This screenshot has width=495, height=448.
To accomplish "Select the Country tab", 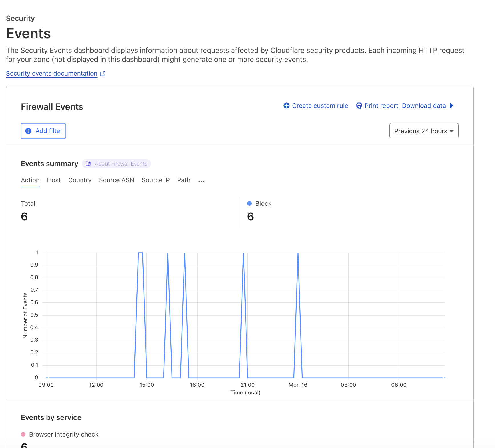I will pos(80,180).
